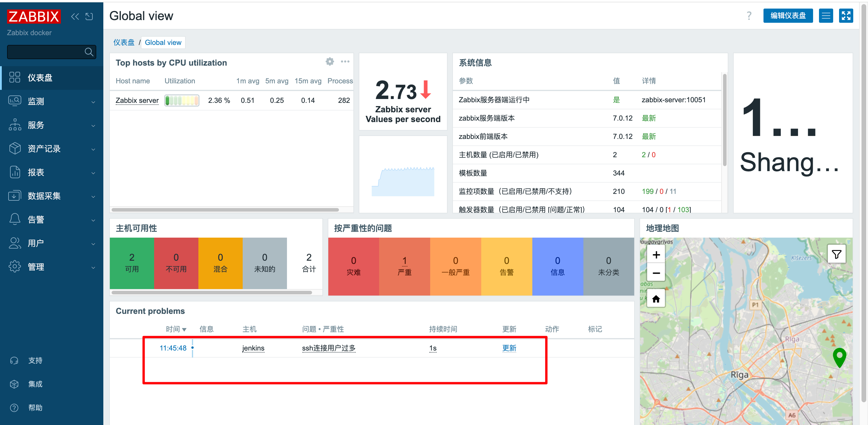Click the red 灾难 severity tile

click(353, 266)
